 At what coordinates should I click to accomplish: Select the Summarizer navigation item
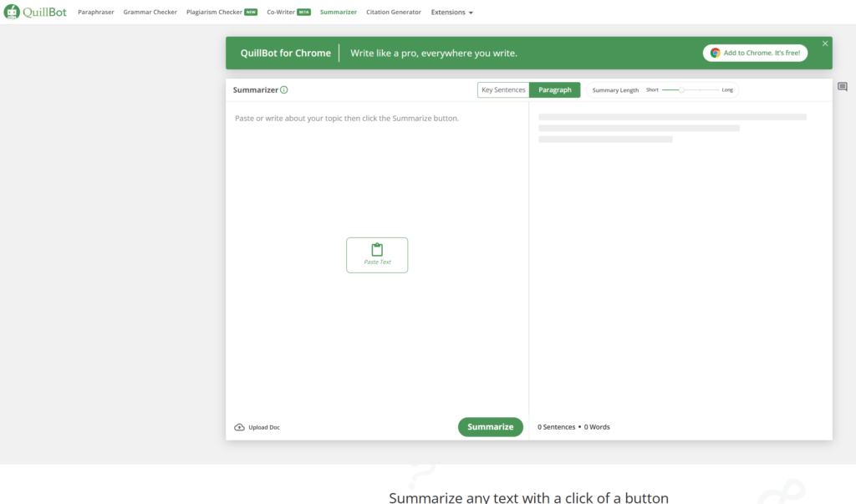coord(339,12)
